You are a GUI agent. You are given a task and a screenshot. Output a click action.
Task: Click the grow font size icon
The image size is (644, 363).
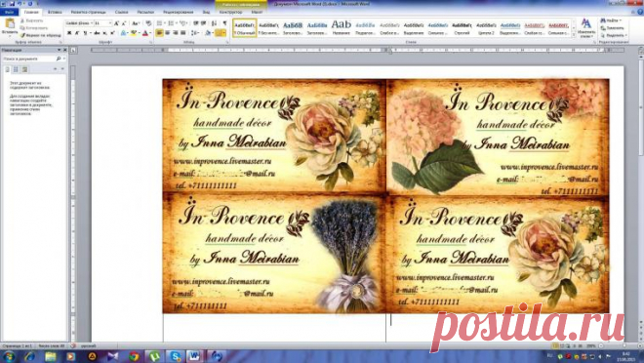[117, 23]
